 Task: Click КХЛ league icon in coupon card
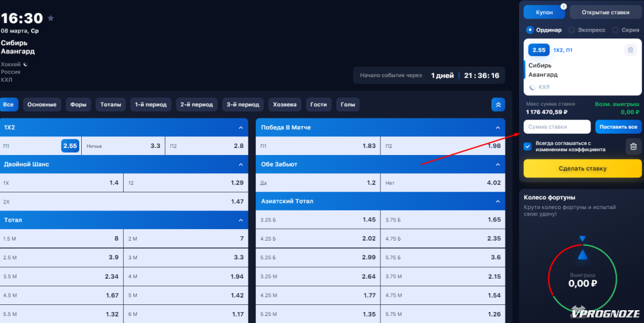(533, 88)
